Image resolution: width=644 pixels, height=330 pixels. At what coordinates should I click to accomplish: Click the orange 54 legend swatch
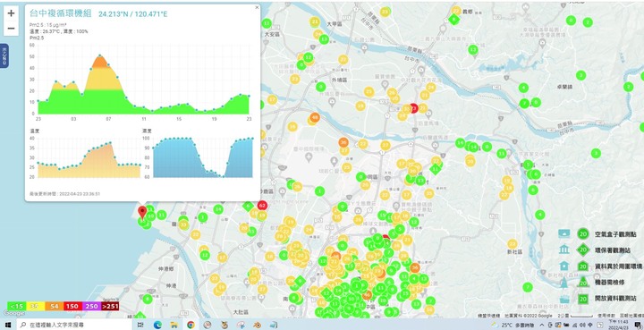(x=55, y=306)
